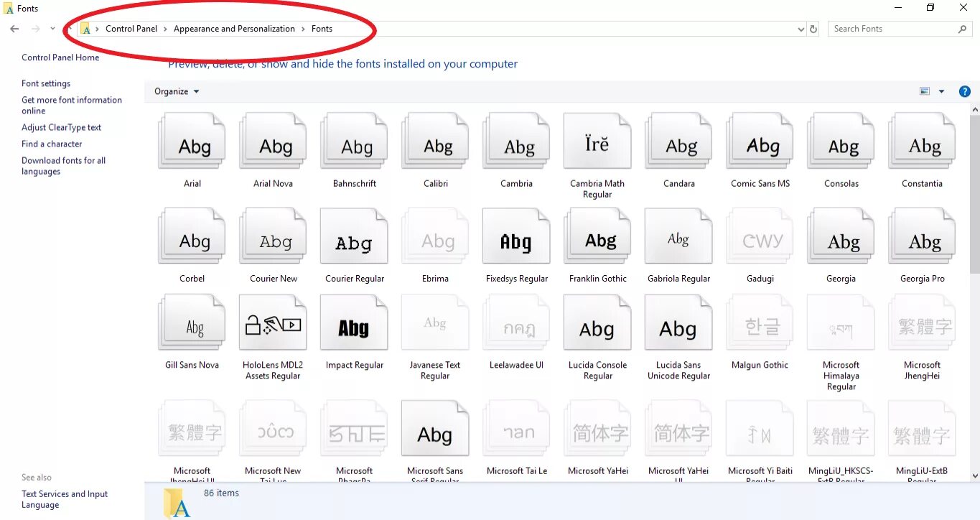The height and width of the screenshot is (520, 980).
Task: Open Font settings link
Action: [x=46, y=83]
